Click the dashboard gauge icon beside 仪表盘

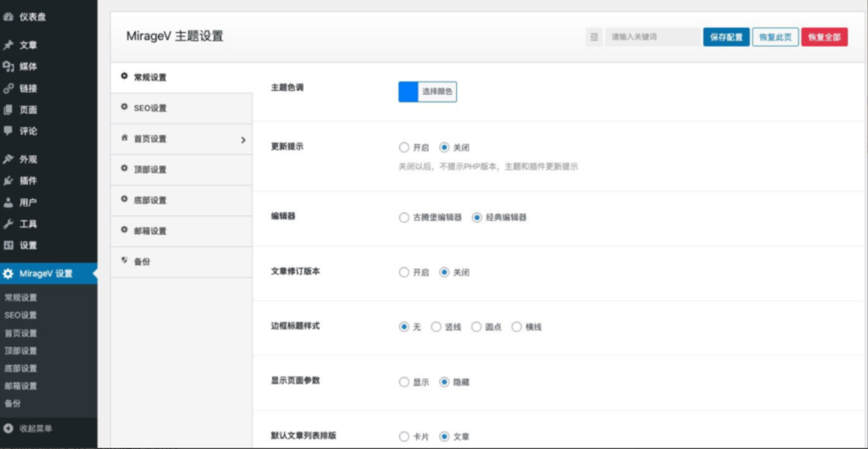8,17
